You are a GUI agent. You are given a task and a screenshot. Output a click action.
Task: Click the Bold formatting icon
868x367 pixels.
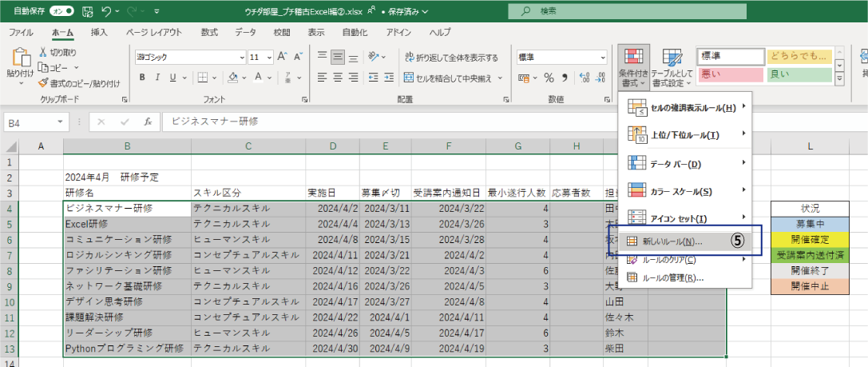pos(142,78)
